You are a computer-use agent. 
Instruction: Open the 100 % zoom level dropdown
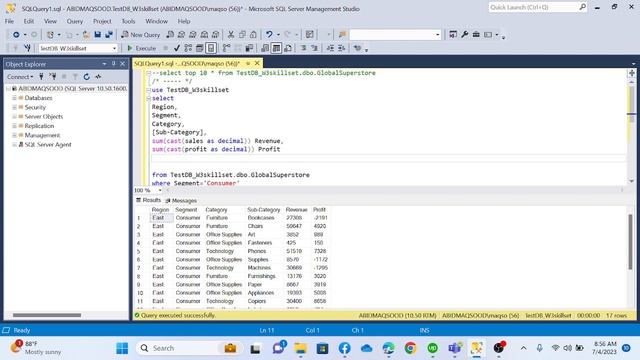(160, 191)
